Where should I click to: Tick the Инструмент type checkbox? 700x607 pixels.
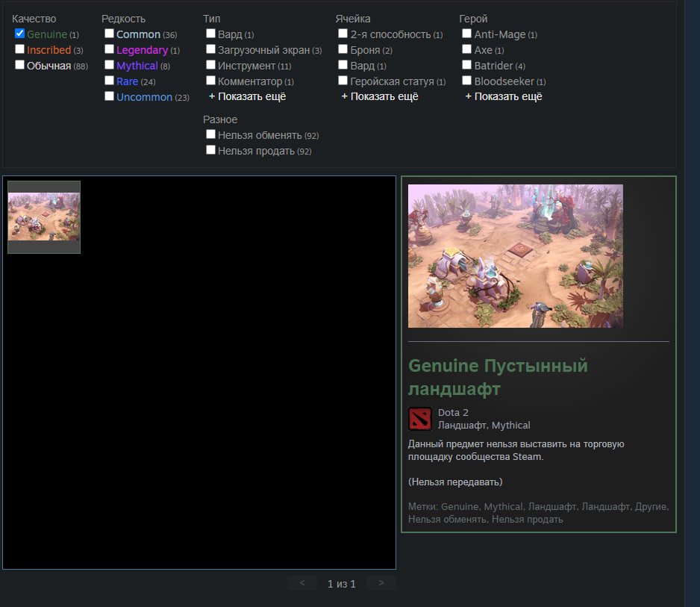click(x=210, y=65)
